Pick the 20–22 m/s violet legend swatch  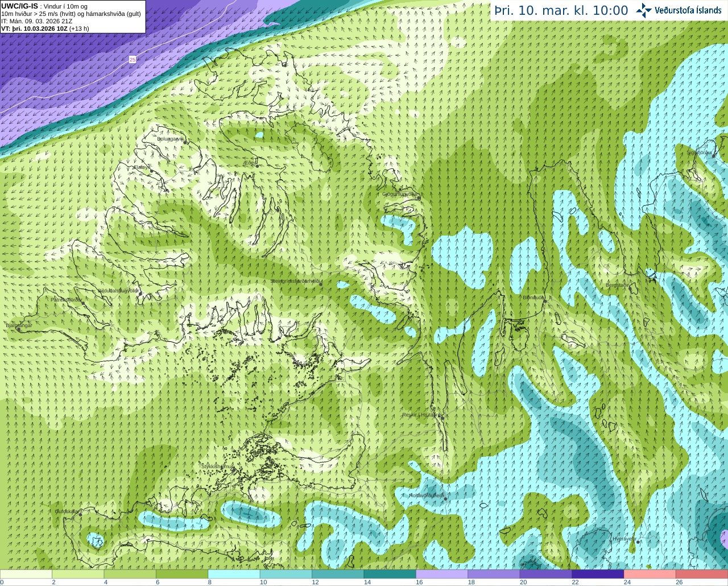[546, 574]
